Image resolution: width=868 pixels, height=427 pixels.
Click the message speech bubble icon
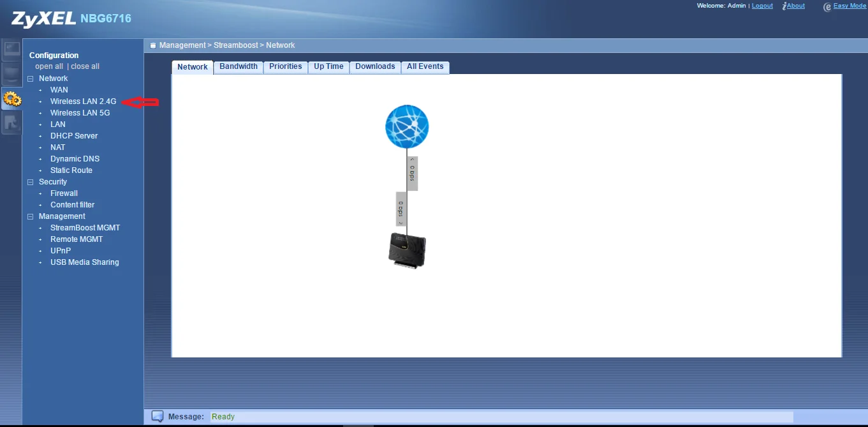pos(158,417)
